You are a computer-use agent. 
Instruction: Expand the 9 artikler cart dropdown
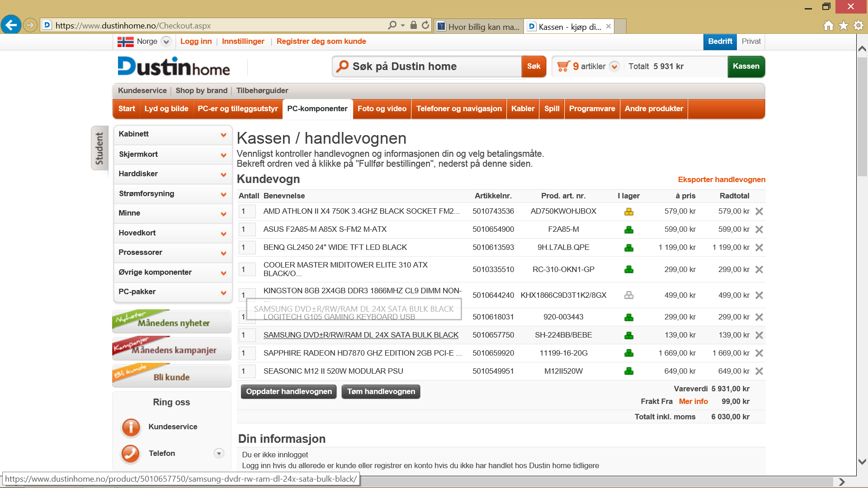tap(614, 66)
